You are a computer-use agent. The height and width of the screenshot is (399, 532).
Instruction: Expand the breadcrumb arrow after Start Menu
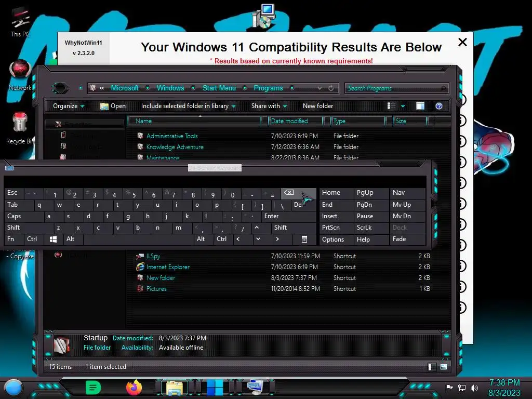coord(245,88)
